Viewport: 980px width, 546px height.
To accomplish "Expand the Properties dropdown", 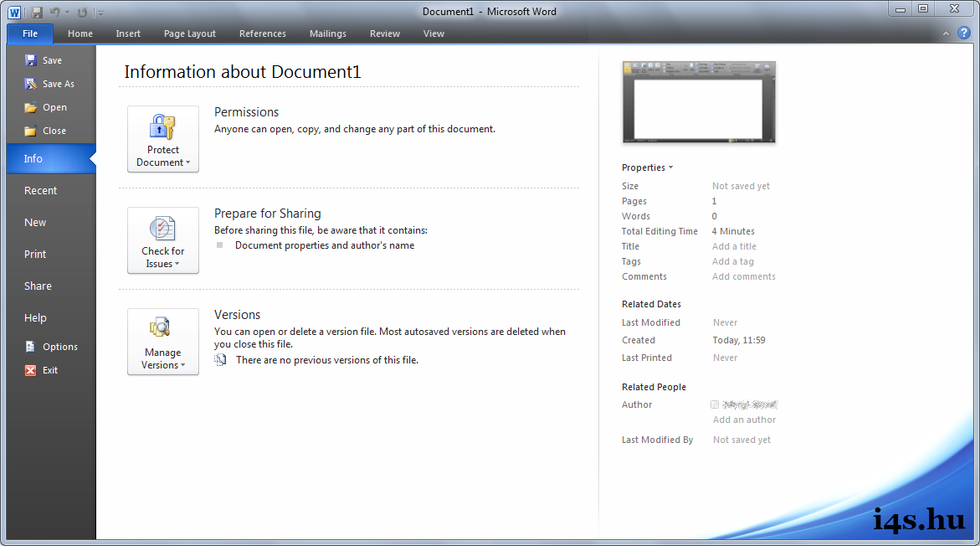I will (x=648, y=167).
